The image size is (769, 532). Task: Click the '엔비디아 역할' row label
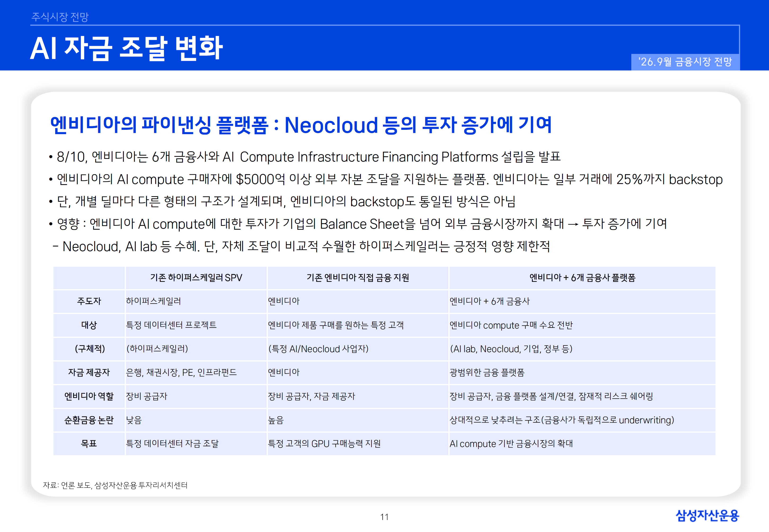coord(89,396)
